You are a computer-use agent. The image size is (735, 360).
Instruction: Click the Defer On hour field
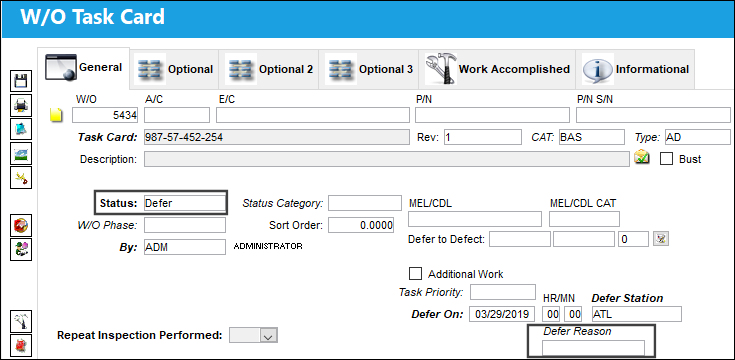[551, 314]
